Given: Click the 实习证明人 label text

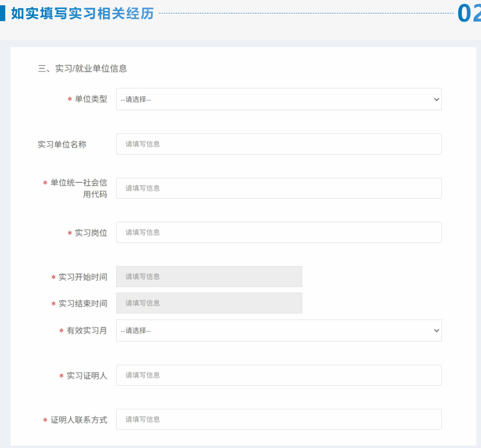Looking at the screenshot, I should [86, 376].
